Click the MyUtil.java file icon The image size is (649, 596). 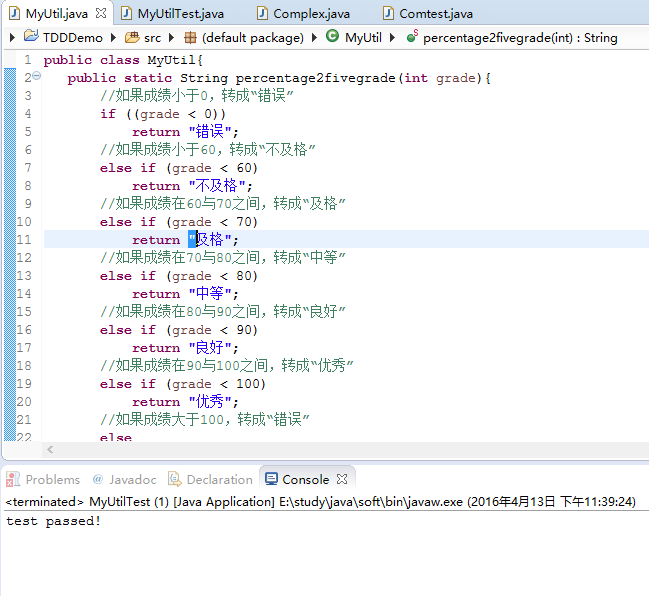(x=14, y=13)
